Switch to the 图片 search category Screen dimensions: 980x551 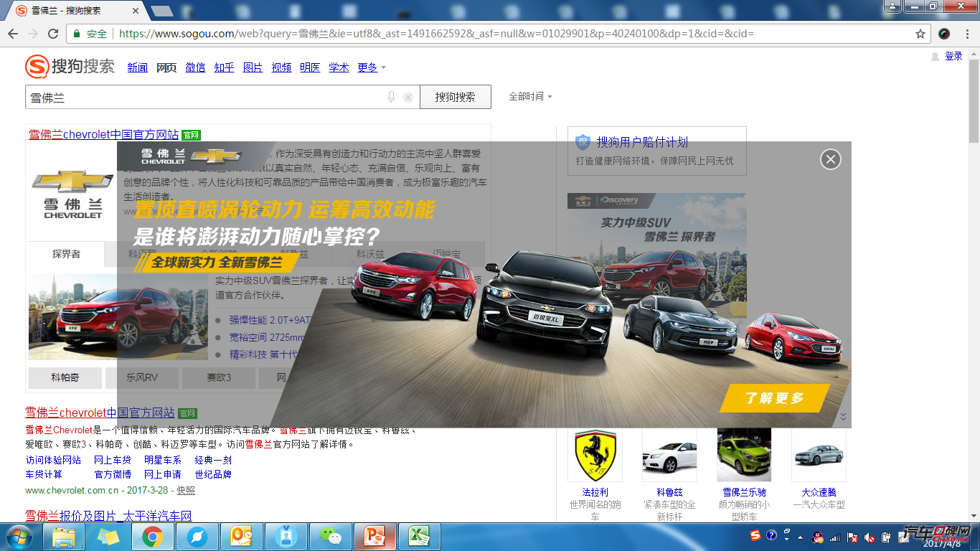click(x=253, y=67)
